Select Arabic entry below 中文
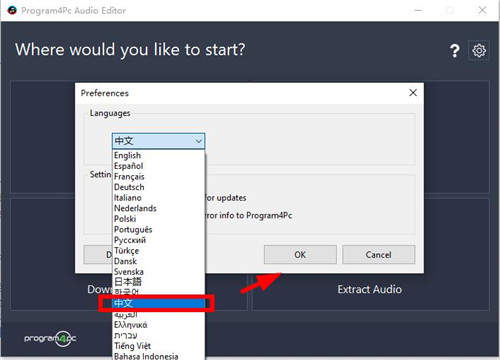The image size is (500, 360). [159, 314]
